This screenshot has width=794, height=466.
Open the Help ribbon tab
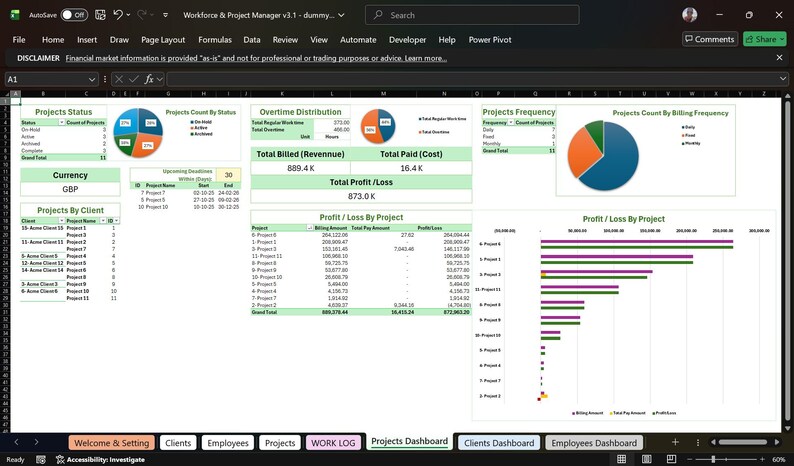(447, 40)
